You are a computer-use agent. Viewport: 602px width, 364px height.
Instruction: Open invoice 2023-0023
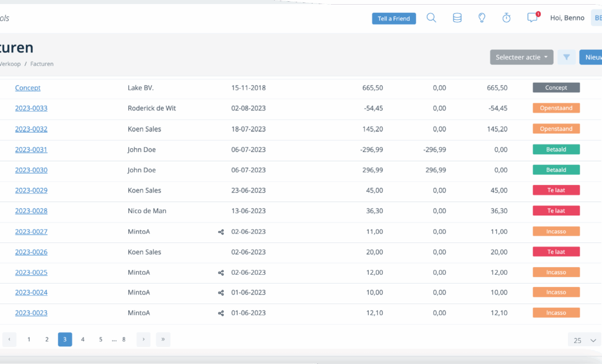(31, 313)
